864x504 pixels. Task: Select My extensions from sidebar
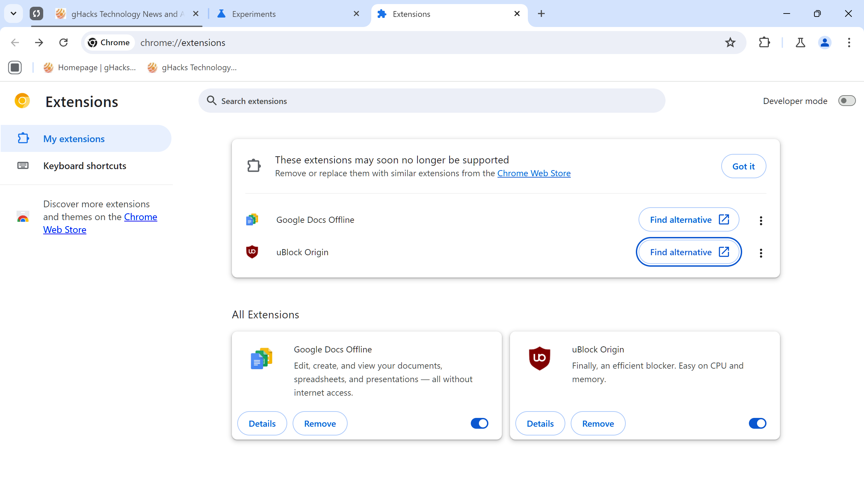(74, 139)
